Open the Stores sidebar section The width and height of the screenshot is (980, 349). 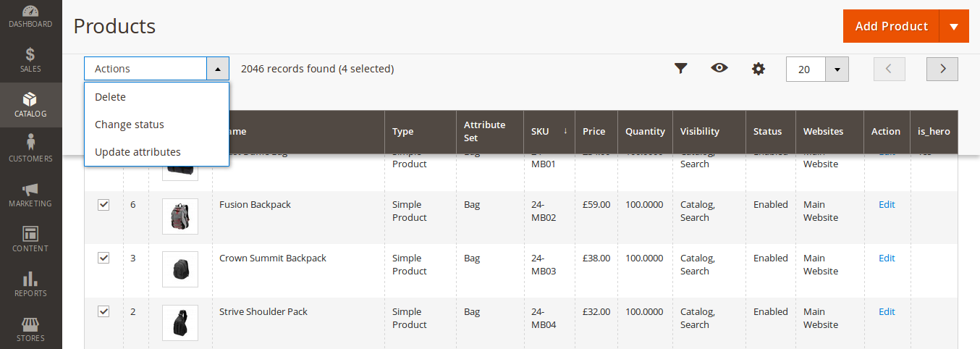30,329
